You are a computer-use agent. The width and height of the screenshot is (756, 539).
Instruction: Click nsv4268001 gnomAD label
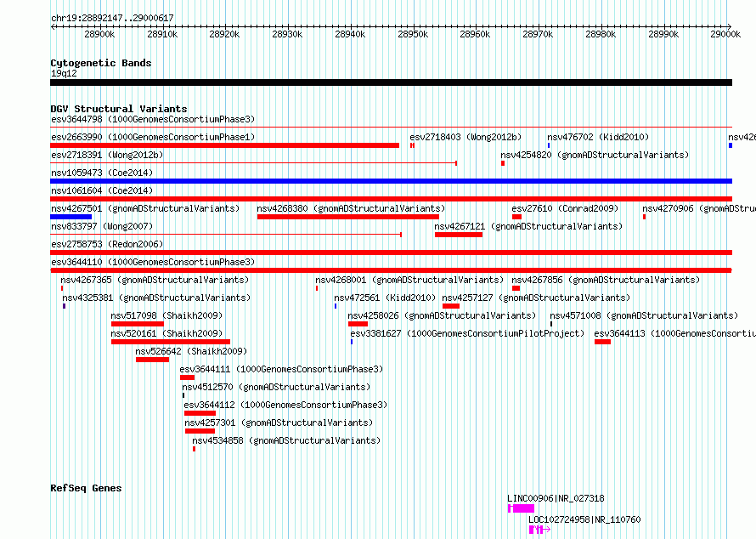pos(409,280)
